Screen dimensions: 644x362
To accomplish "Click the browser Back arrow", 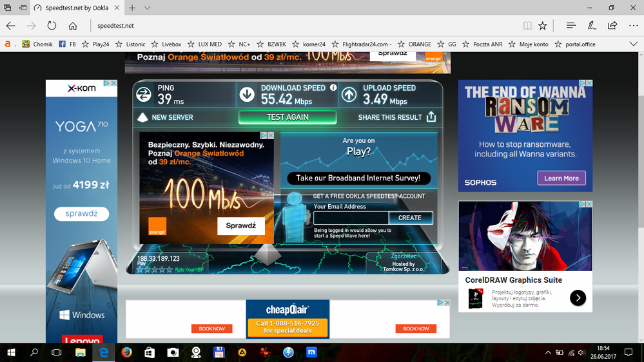I will click(x=11, y=26).
